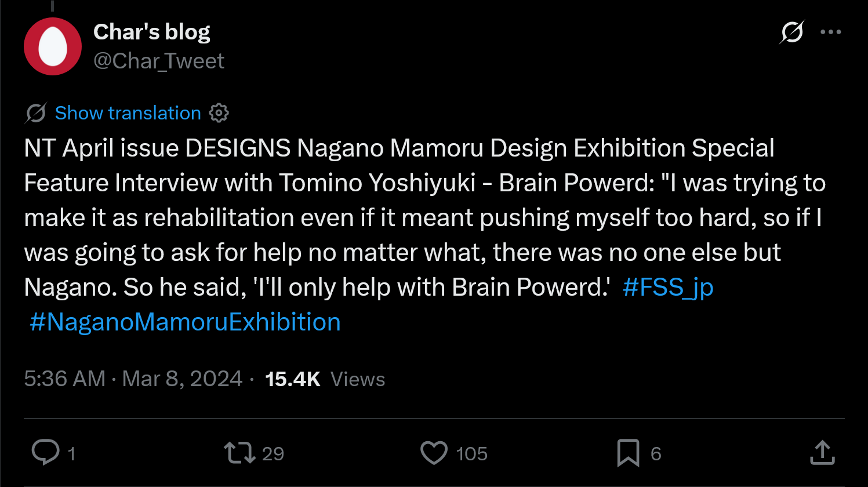Visit the @Char_Tweet handle link
868x487 pixels.
[x=159, y=61]
